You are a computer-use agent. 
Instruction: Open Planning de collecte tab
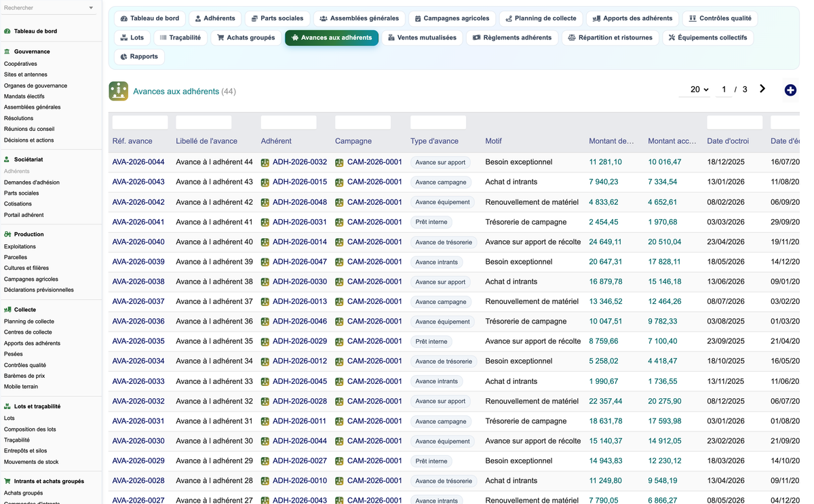541,18
